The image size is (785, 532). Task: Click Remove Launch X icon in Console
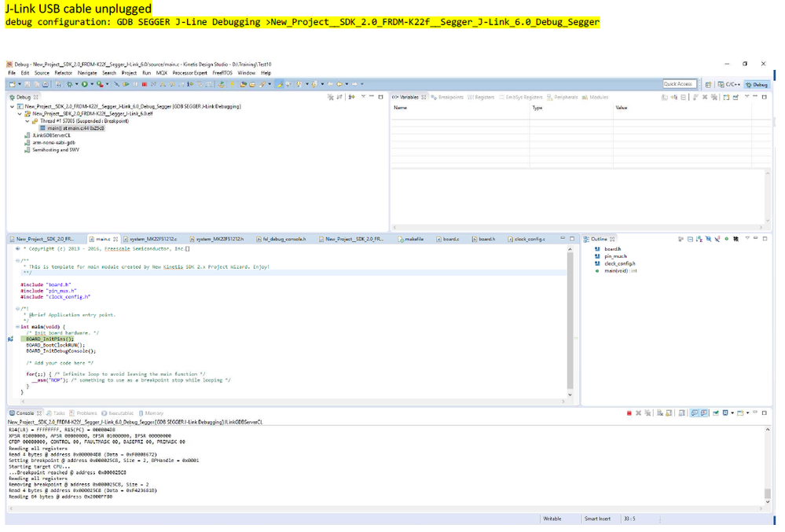638,413
